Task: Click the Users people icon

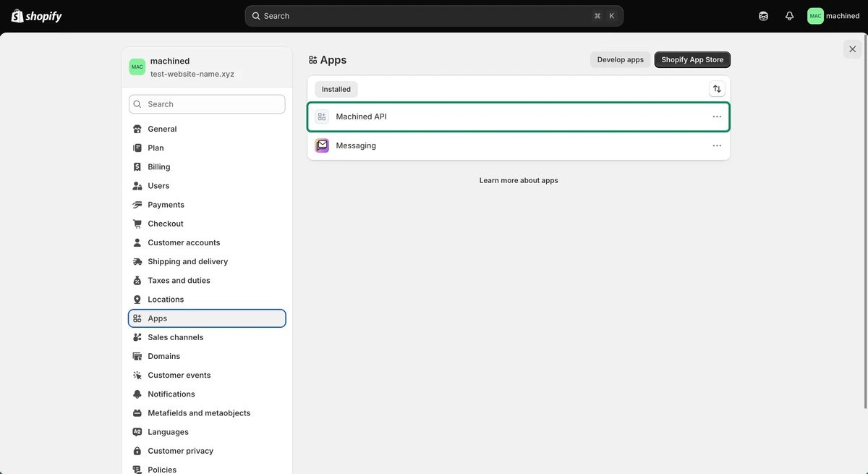Action: point(137,186)
